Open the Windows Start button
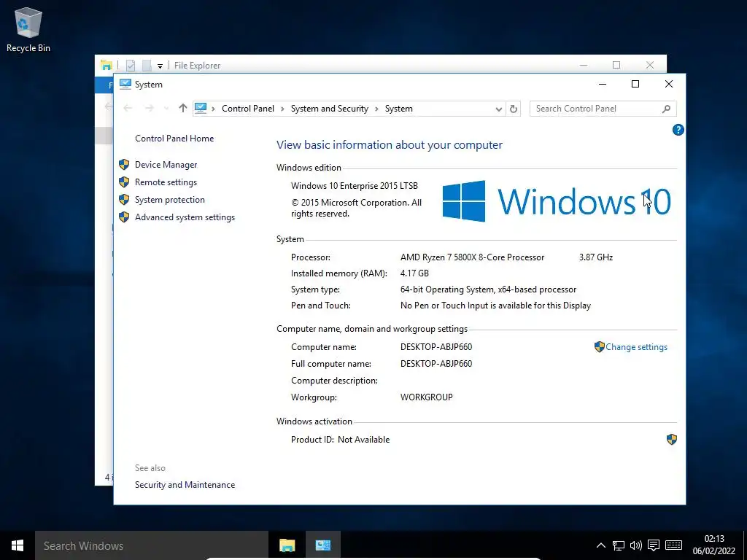The image size is (747, 560). (18, 545)
